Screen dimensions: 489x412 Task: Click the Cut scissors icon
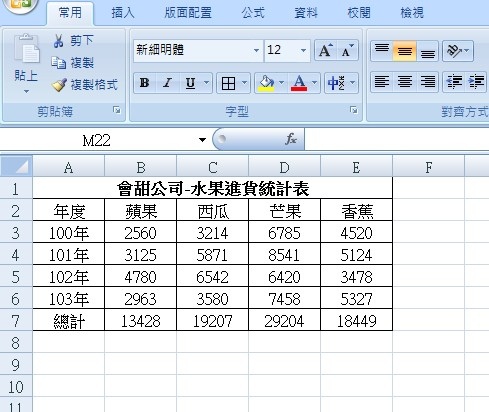tap(59, 41)
